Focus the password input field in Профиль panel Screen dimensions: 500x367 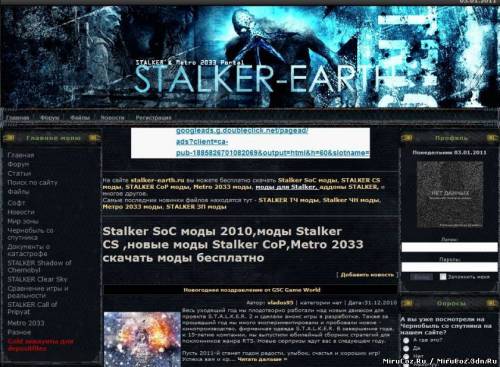coord(449,267)
